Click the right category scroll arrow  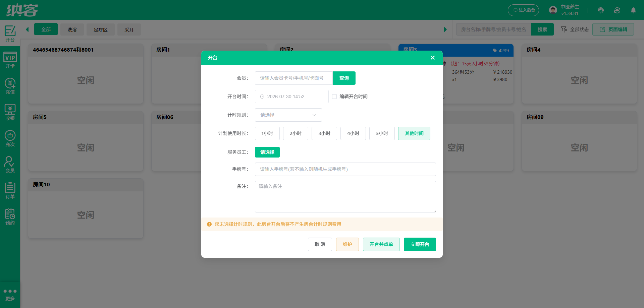(445, 29)
